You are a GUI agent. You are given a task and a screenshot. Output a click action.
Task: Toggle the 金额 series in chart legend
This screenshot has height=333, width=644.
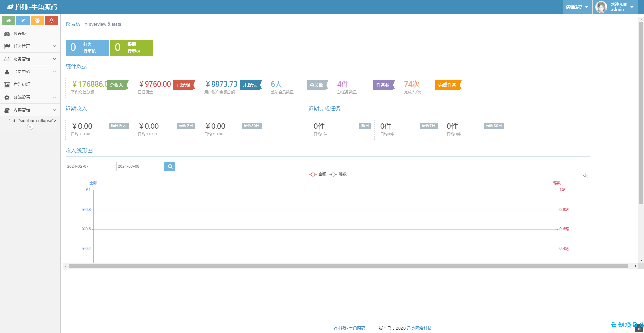point(317,174)
